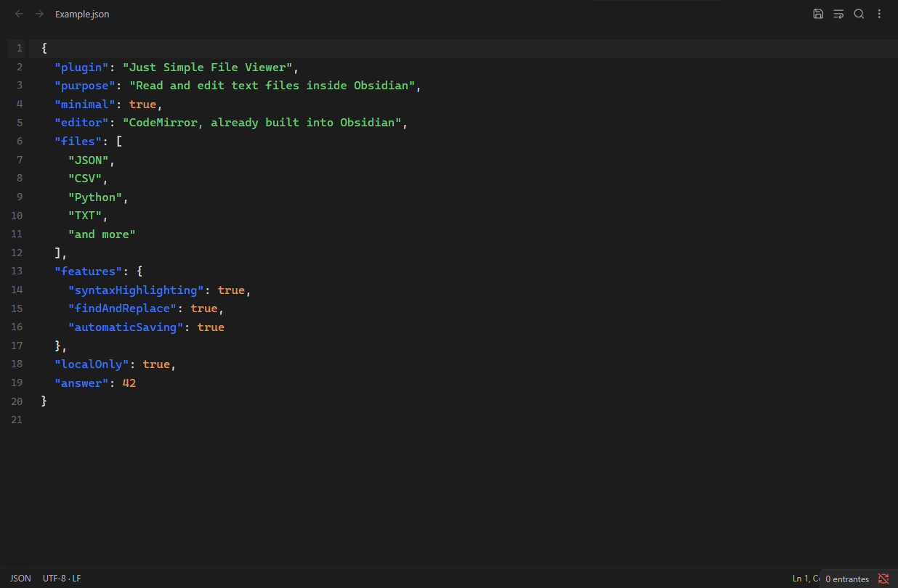
Task: Click the JSON language status item
Action: click(x=20, y=579)
